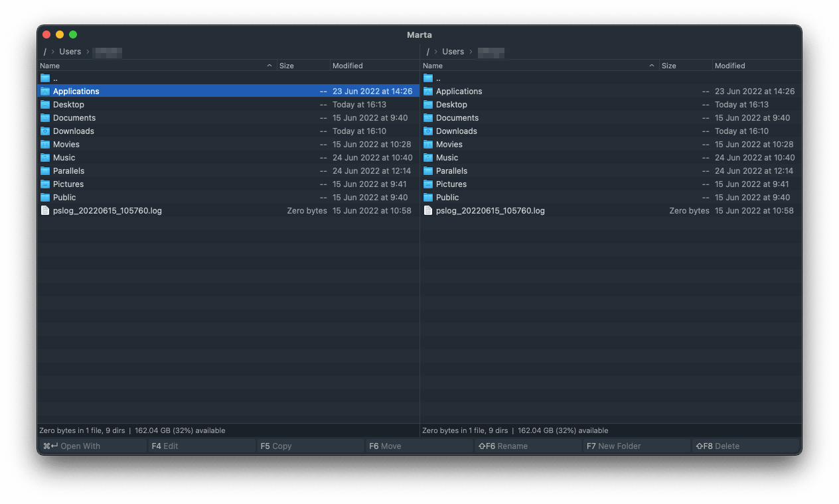This screenshot has width=839, height=504.
Task: Select pslog_20220615_105760.log name in left pane
Action: point(108,211)
